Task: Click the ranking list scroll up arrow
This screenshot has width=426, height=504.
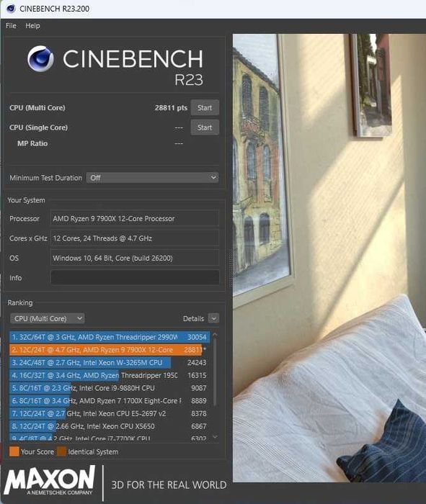Action: pos(215,335)
